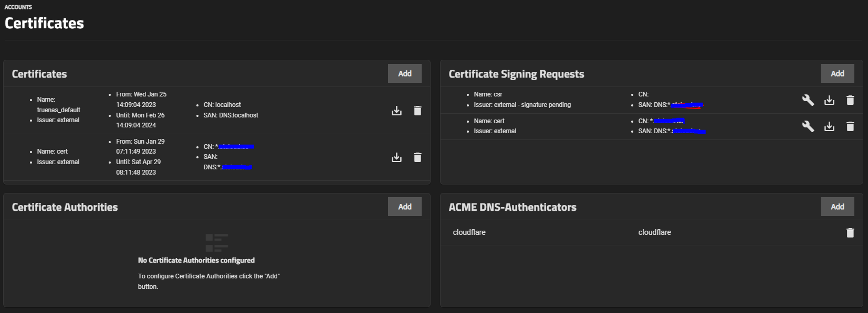Screen dimensions: 868x313
Task: Download the truenas_default certificate
Action: coord(396,111)
